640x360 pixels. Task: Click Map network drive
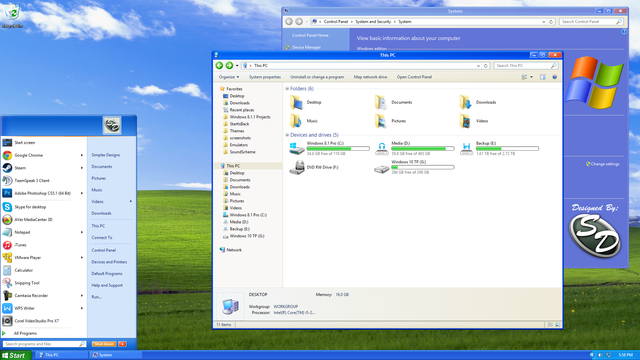pos(370,77)
